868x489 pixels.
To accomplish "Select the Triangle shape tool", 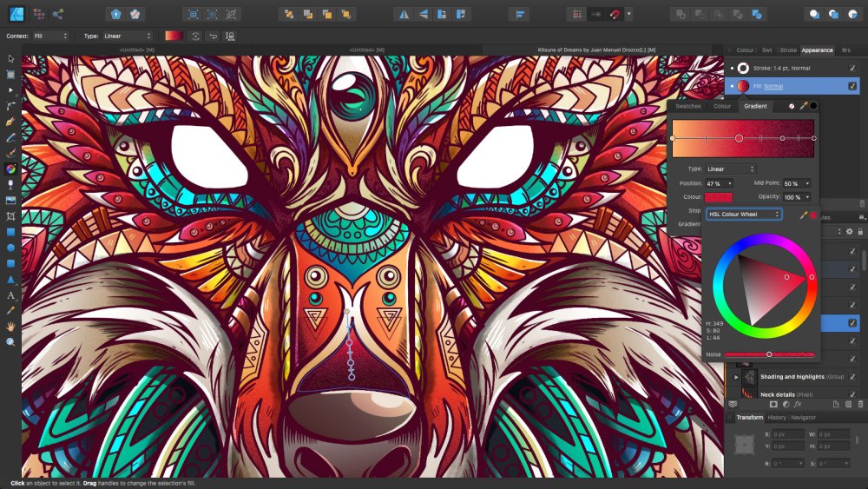I will (x=10, y=279).
